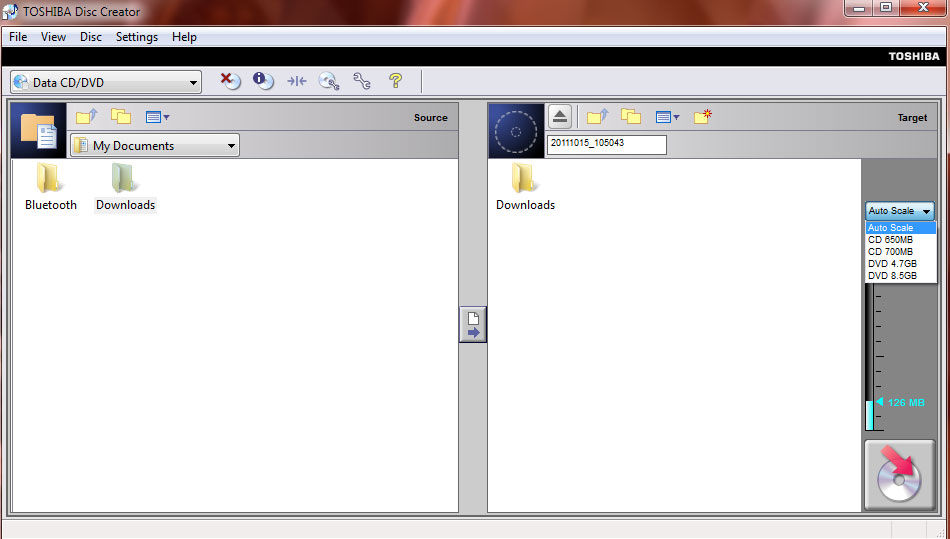Show disc information icon
Image resolution: width=950 pixels, height=539 pixels.
[263, 81]
